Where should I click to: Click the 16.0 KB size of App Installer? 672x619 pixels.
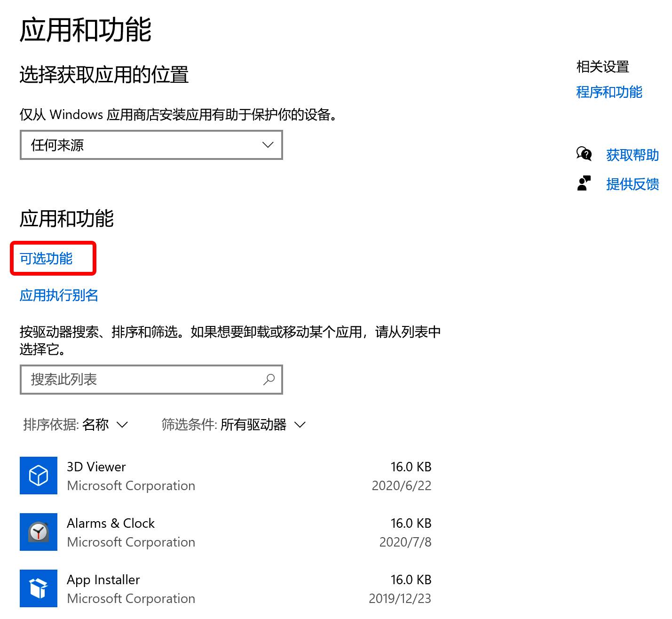coord(411,579)
